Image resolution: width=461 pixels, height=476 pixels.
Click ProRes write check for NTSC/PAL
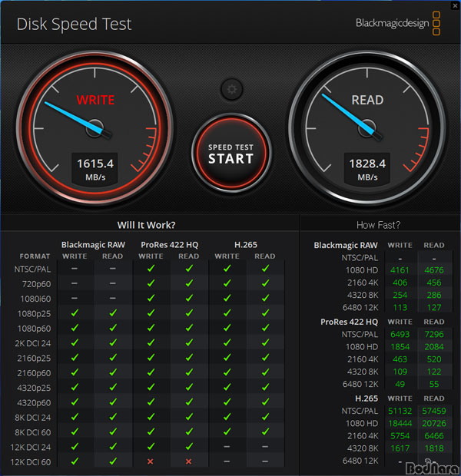[x=151, y=269]
